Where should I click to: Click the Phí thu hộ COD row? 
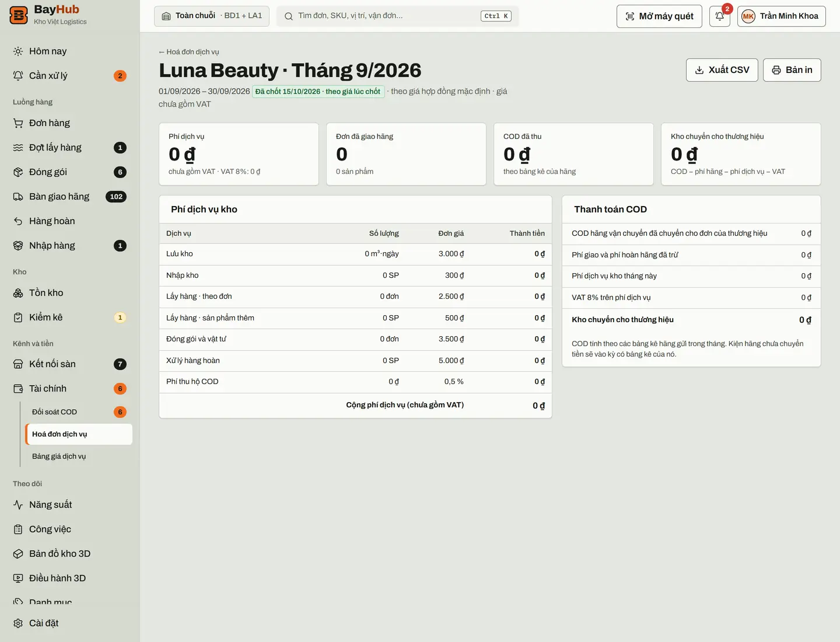(355, 382)
